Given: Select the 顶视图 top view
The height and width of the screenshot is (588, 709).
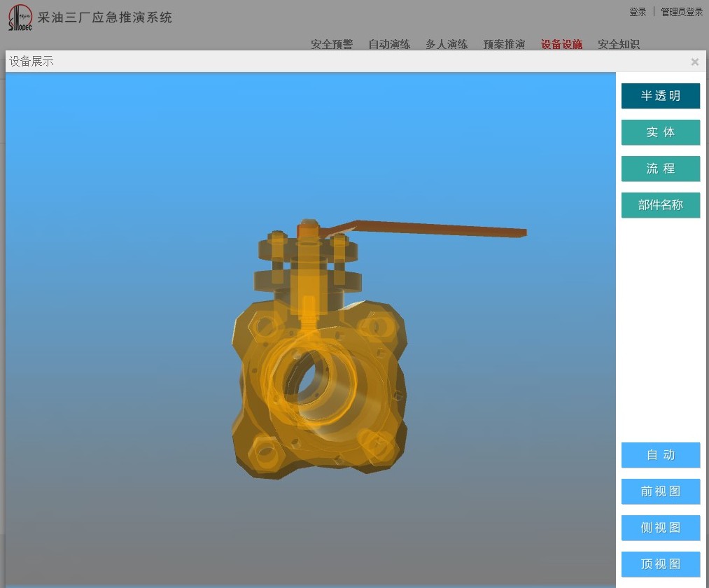Looking at the screenshot, I should (660, 564).
